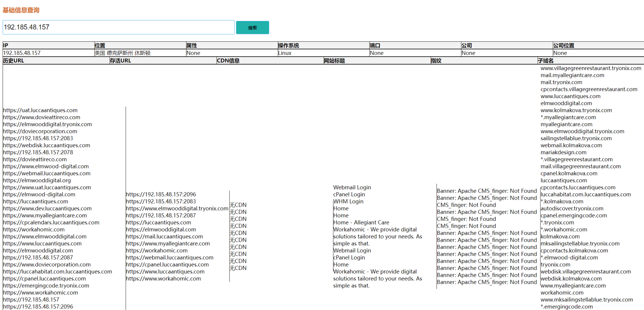Click subdomain www.villagegreenrestaurant.tryonix.com
Image resolution: width=644 pixels, height=310 pixels.
[591, 68]
